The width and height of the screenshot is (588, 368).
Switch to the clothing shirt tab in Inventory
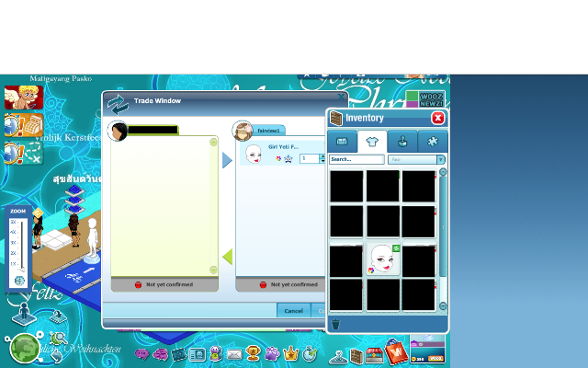pos(372,142)
